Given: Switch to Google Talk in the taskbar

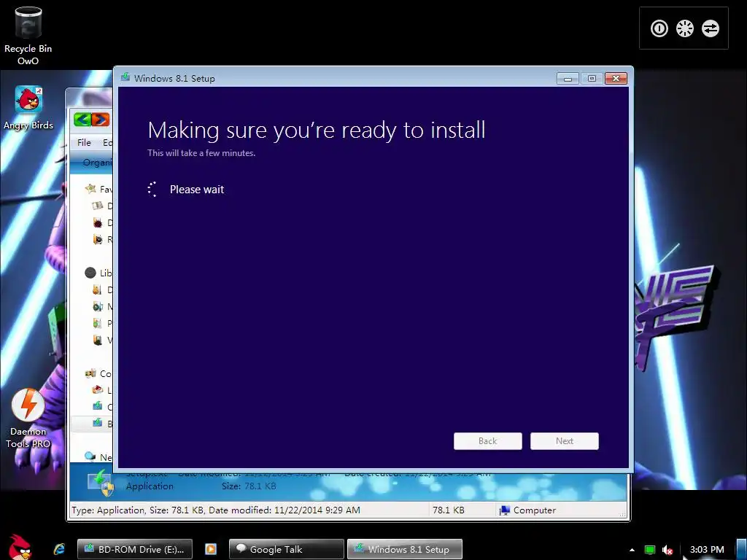Looking at the screenshot, I should (286, 549).
